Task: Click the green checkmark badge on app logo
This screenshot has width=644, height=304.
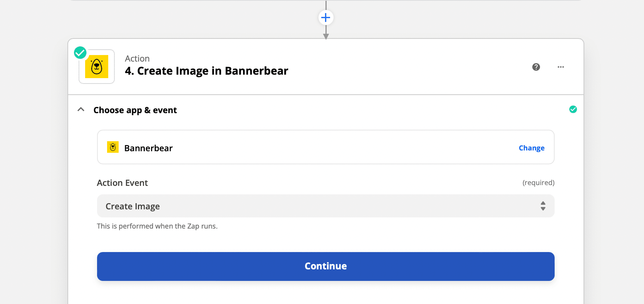Action: pos(80,52)
